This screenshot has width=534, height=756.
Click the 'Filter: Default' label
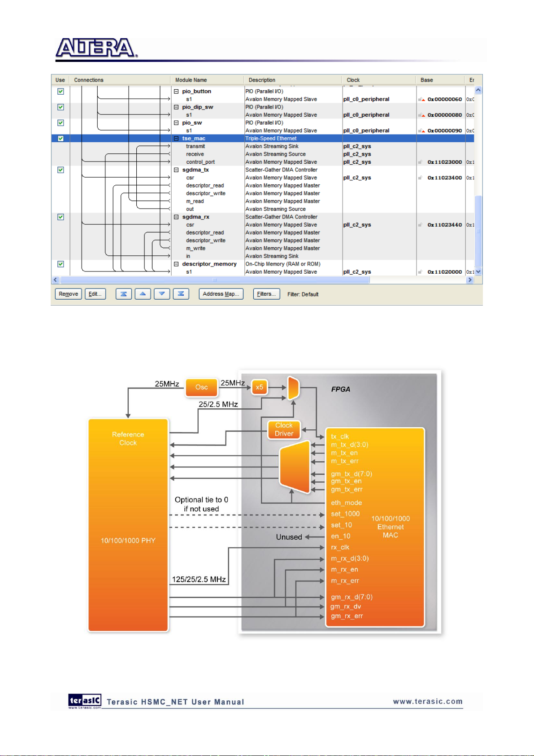303,294
